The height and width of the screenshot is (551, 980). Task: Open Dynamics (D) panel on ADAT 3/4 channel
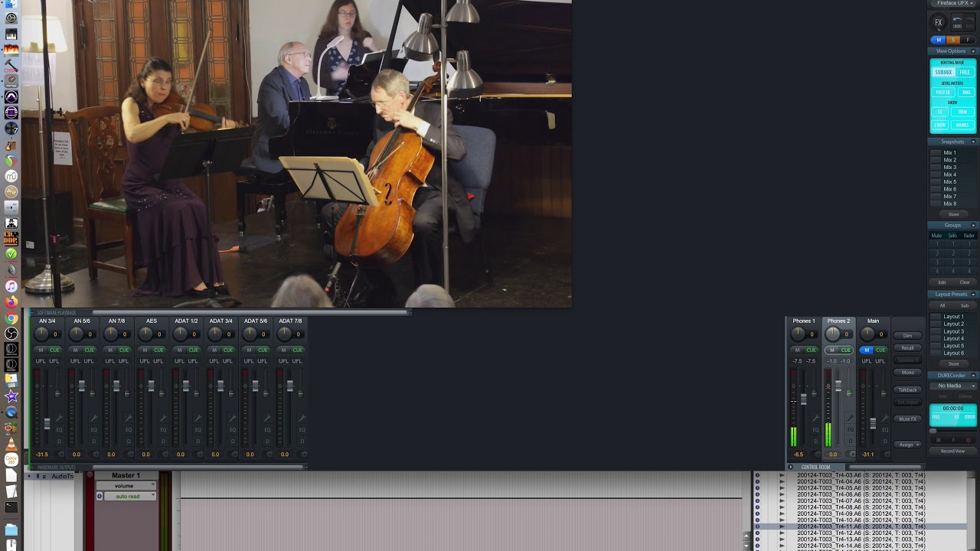point(232,442)
